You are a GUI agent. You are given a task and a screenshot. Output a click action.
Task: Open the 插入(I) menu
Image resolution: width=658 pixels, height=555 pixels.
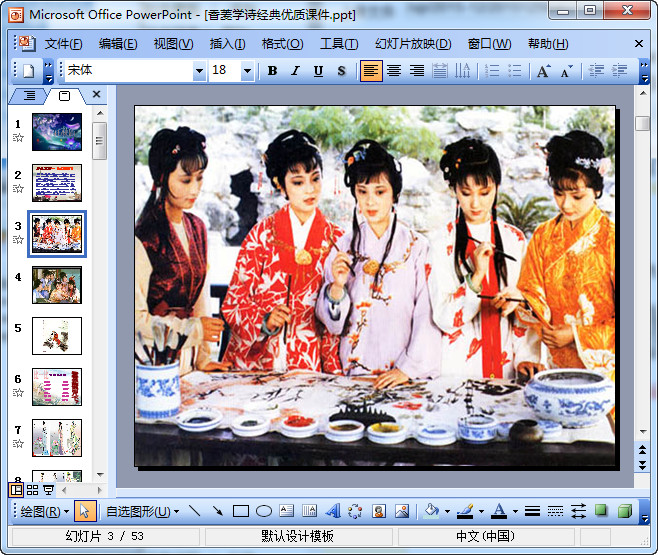point(227,44)
